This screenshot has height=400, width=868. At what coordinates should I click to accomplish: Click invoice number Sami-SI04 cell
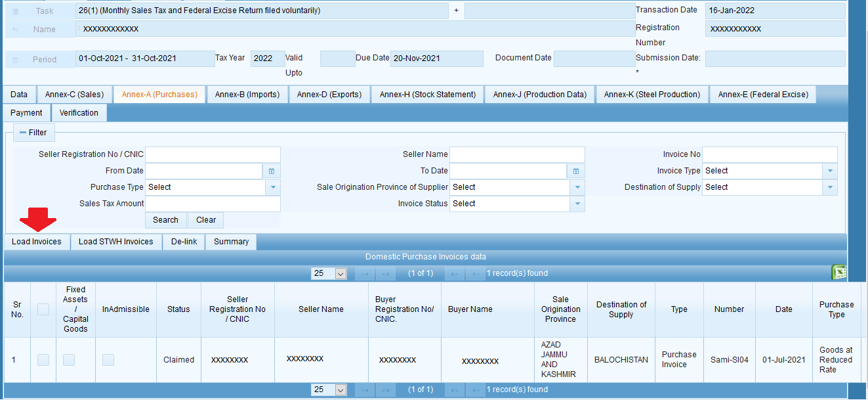pos(730,360)
